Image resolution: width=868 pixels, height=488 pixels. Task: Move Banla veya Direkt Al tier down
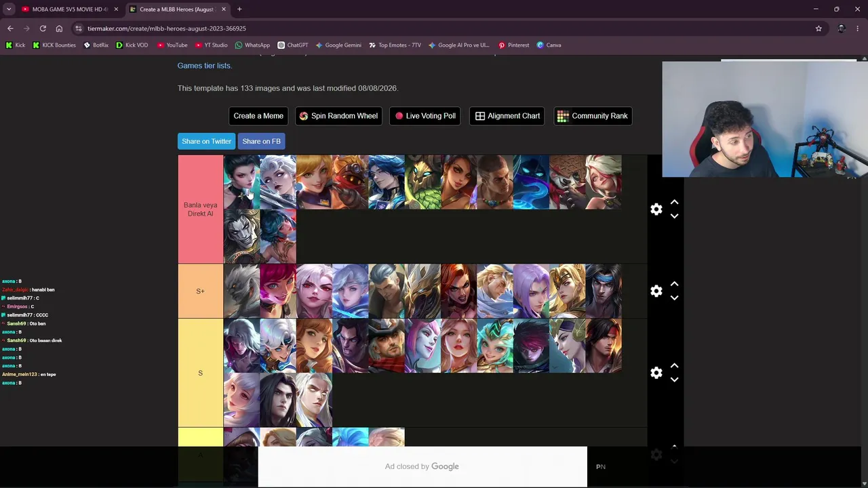click(x=674, y=216)
